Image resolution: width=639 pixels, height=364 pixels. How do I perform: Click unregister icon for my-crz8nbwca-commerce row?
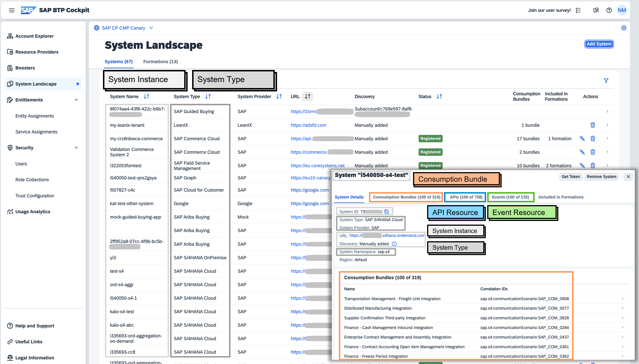click(x=582, y=139)
